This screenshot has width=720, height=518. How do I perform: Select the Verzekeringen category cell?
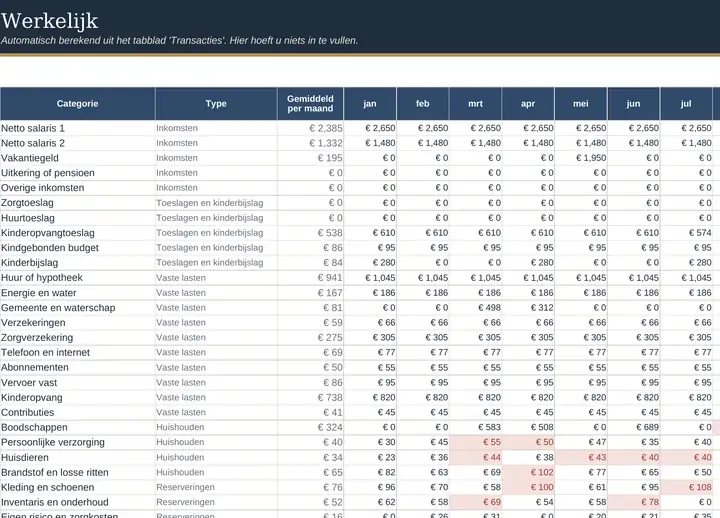coord(78,323)
